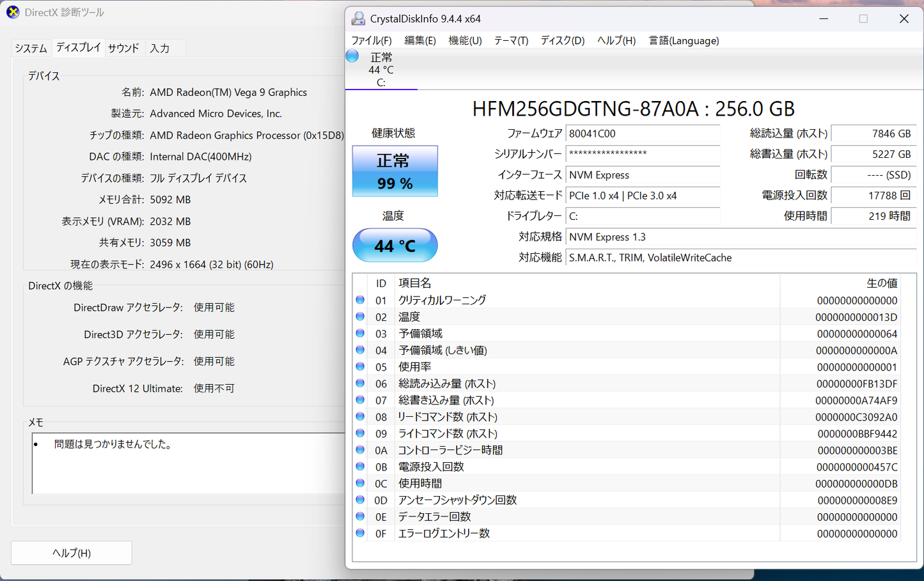Image resolution: width=924 pixels, height=581 pixels.
Task: Click the rotation value ---- (SSD)
Action: click(873, 174)
